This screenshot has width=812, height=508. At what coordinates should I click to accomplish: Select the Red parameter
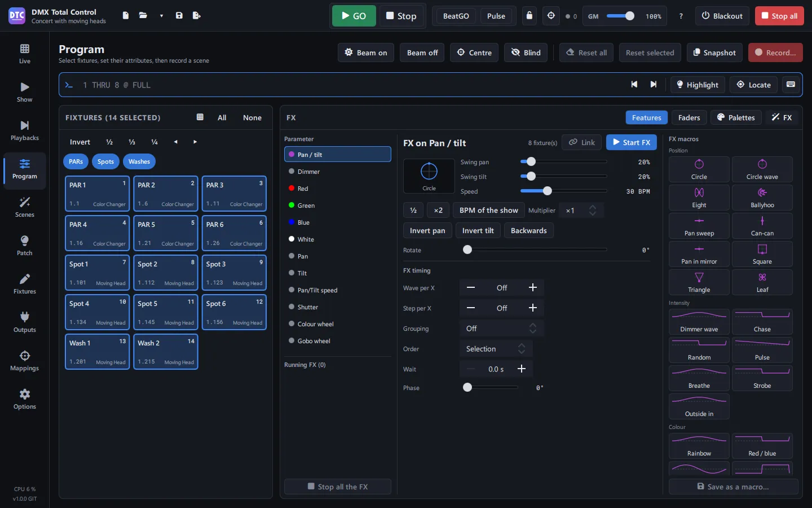point(338,189)
